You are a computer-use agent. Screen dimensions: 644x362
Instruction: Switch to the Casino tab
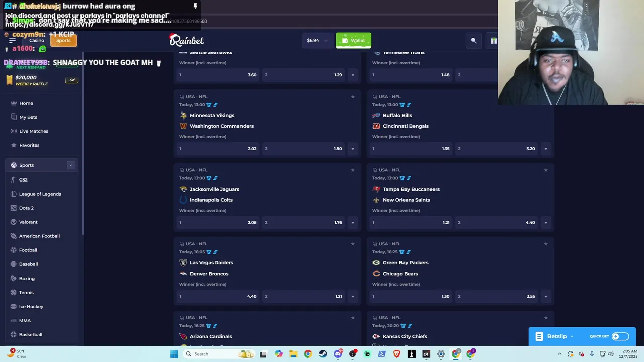click(x=37, y=41)
